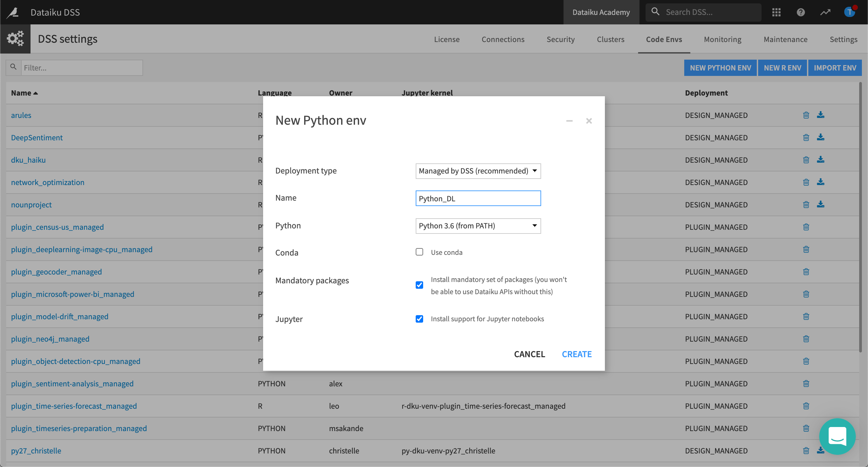The height and width of the screenshot is (467, 868).
Task: Delete the DeepSentiment environment
Action: point(806,138)
